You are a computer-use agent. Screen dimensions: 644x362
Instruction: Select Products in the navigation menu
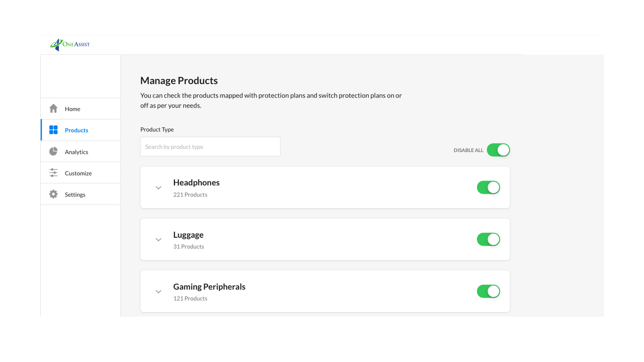[x=76, y=130]
